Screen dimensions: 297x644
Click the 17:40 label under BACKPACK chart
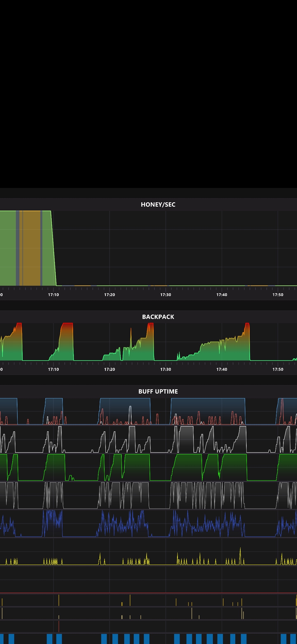[222, 369]
